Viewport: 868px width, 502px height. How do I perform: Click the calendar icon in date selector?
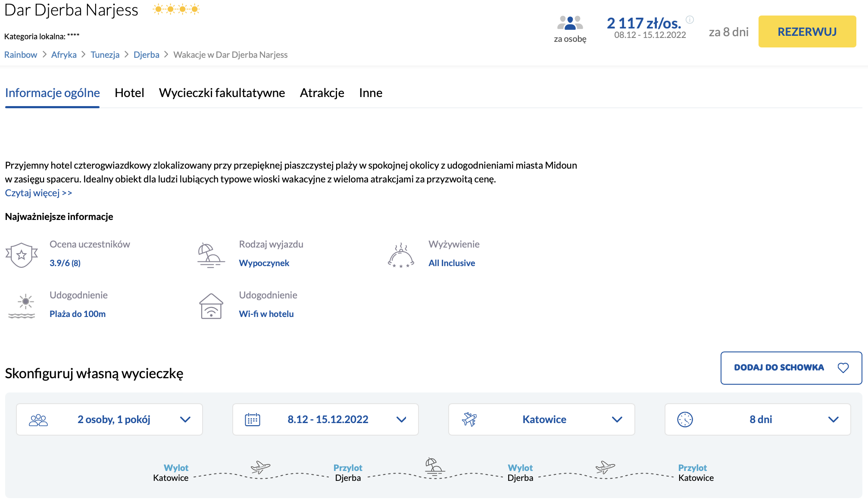(253, 419)
